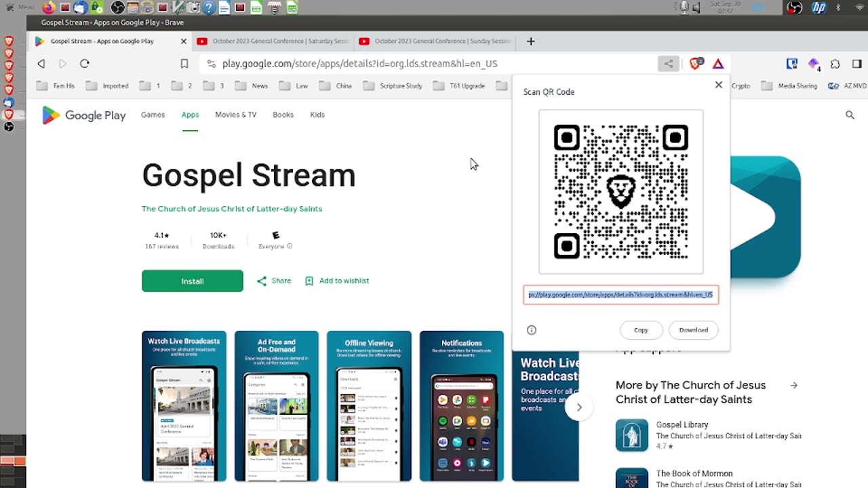868x488 pixels.
Task: Switch to the Saturday Session YouTube tab
Action: (x=273, y=41)
